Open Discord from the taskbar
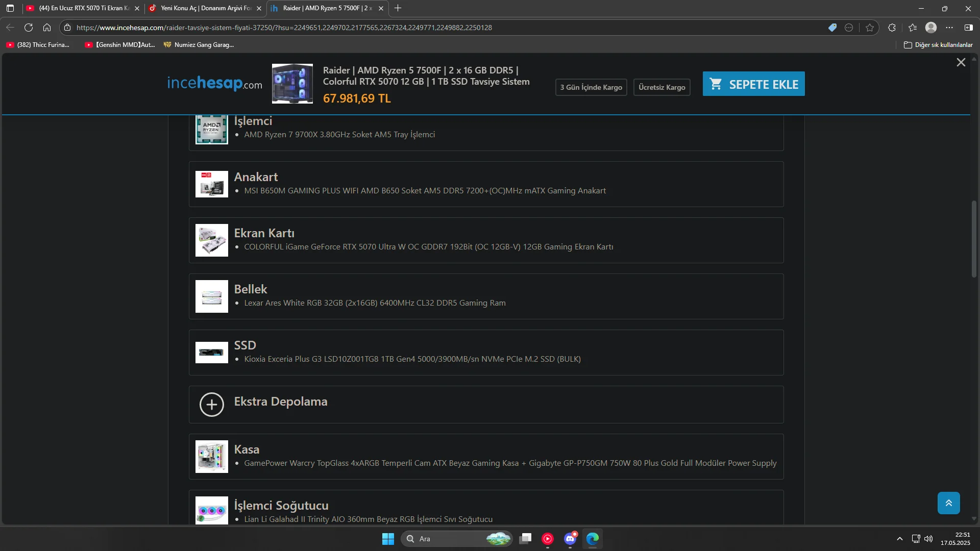The width and height of the screenshot is (980, 551). pos(570,539)
